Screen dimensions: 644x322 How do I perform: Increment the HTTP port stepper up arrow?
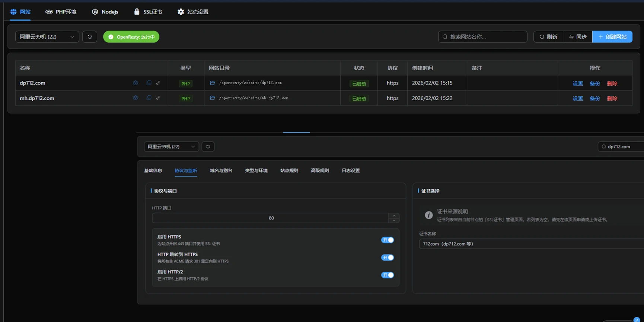394,216
